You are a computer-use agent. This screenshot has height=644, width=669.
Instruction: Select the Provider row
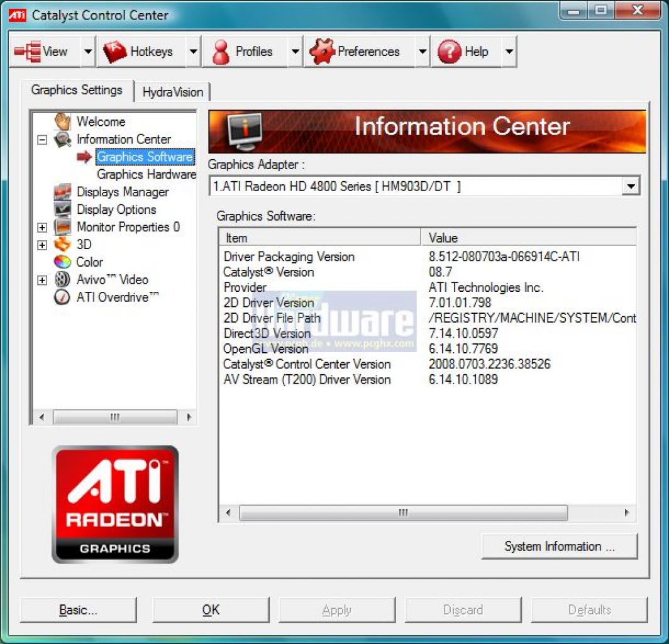(x=428, y=287)
